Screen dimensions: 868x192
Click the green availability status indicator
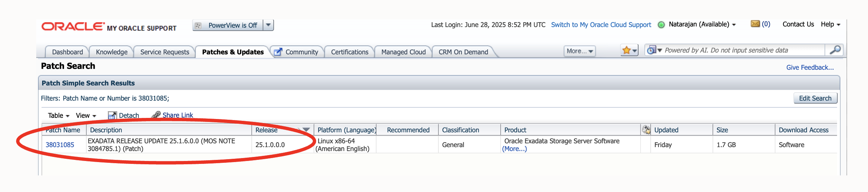661,25
